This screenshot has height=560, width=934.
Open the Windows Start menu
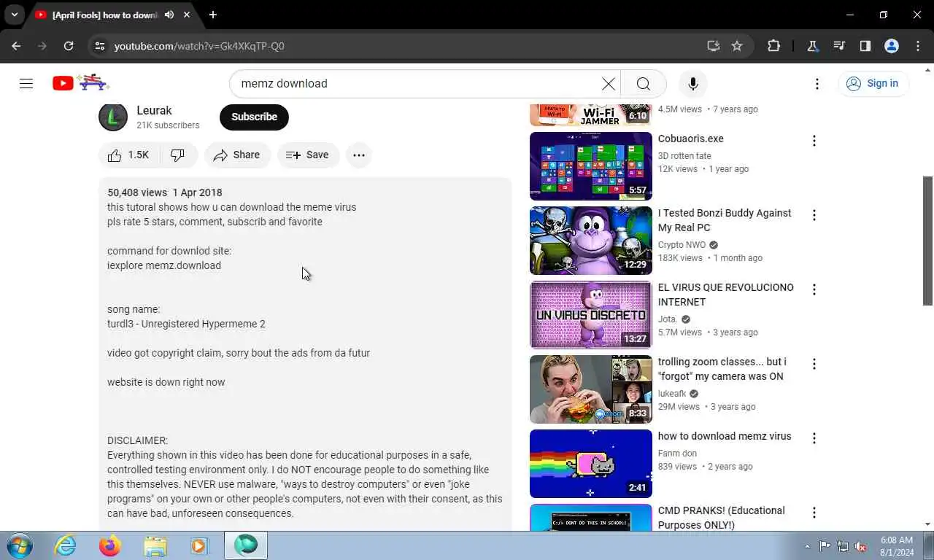18,545
